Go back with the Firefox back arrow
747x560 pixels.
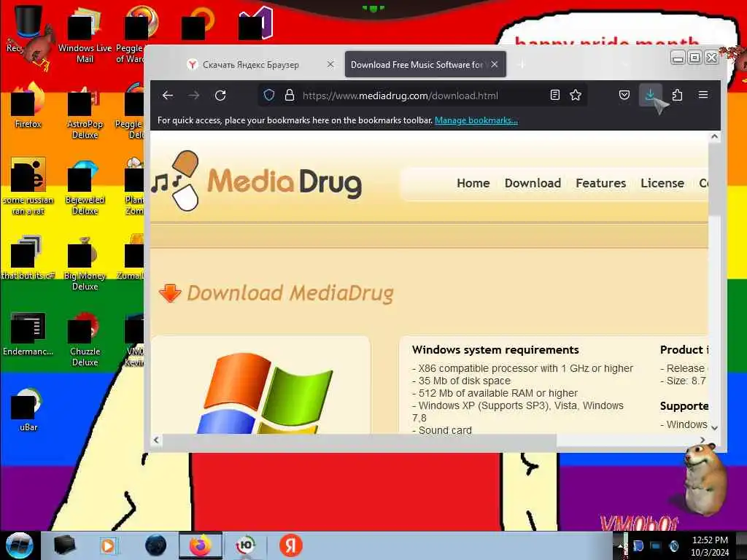[x=167, y=96]
